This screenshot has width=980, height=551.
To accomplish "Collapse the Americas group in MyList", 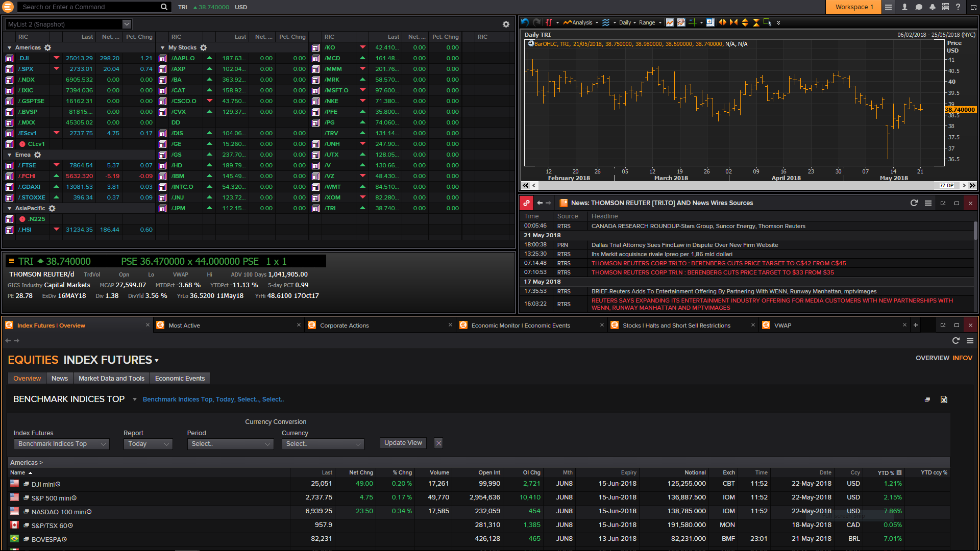I will click(x=10, y=47).
